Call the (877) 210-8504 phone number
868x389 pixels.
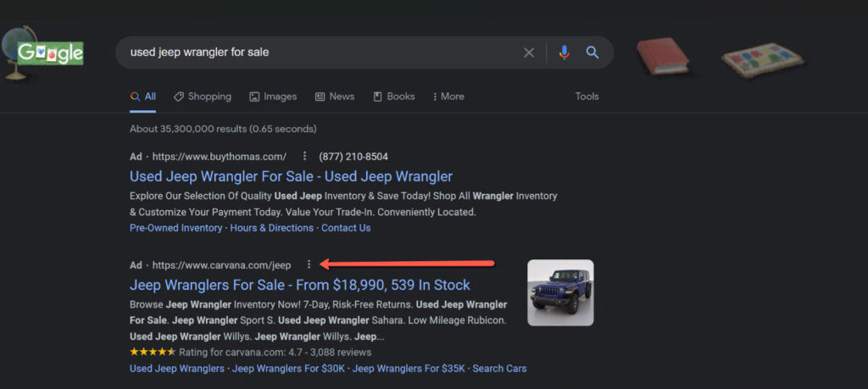click(353, 157)
